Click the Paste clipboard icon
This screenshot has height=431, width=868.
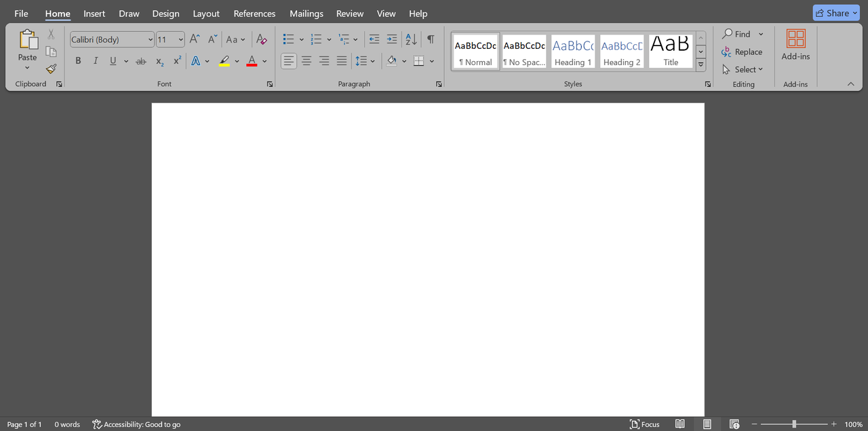click(x=28, y=39)
